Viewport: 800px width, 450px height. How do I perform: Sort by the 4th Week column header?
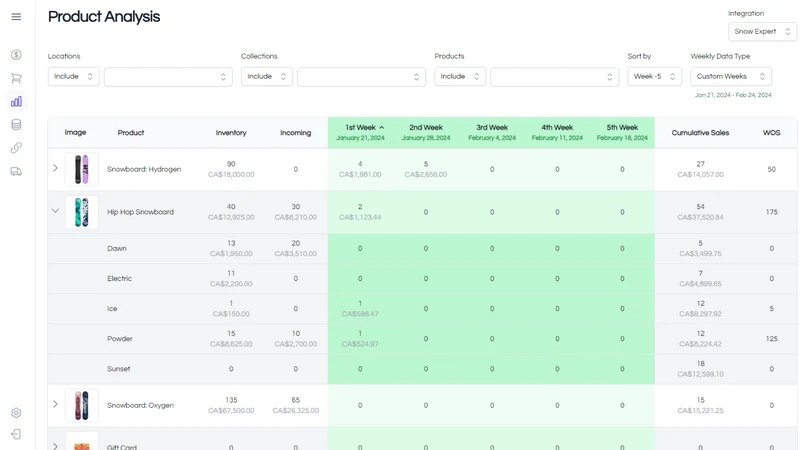[557, 132]
